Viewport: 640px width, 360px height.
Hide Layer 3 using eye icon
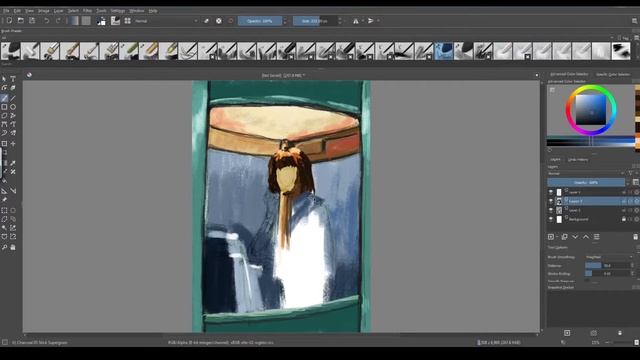(551, 210)
